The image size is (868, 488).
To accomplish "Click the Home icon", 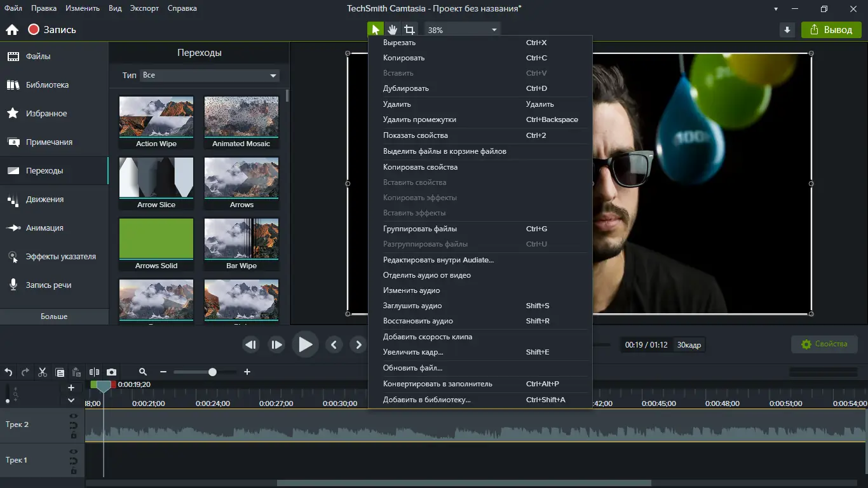I will point(11,30).
